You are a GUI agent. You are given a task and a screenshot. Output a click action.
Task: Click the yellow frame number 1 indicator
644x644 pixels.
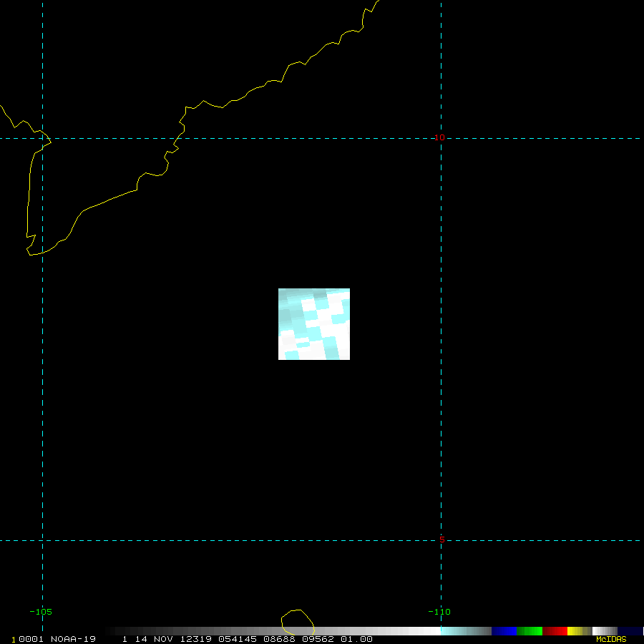click(14, 640)
